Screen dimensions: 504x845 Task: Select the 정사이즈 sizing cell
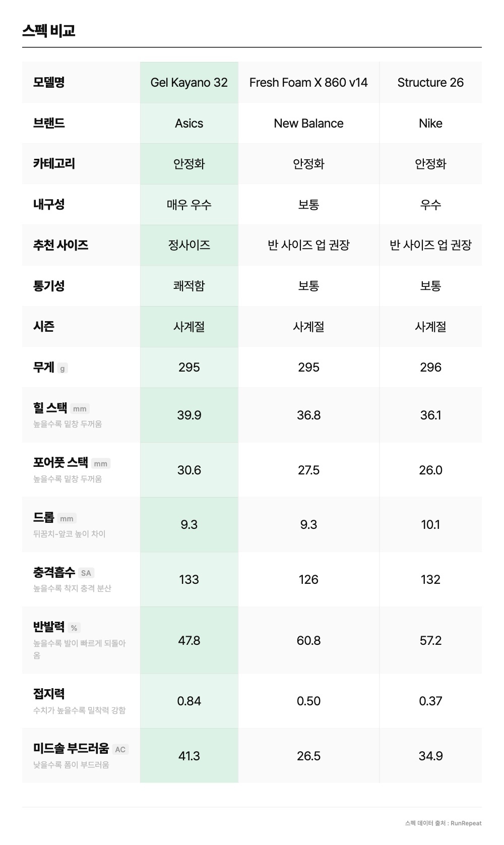coord(189,246)
